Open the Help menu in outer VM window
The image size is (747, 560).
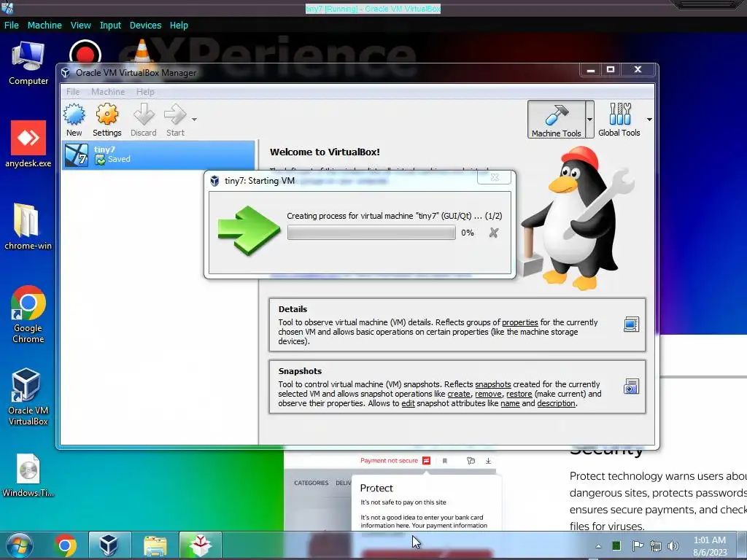pyautogui.click(x=179, y=26)
